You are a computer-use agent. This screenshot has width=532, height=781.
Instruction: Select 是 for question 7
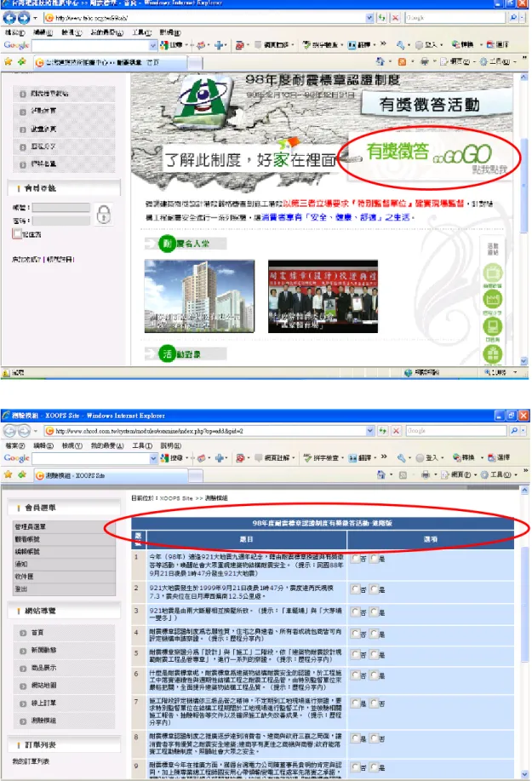355,703
